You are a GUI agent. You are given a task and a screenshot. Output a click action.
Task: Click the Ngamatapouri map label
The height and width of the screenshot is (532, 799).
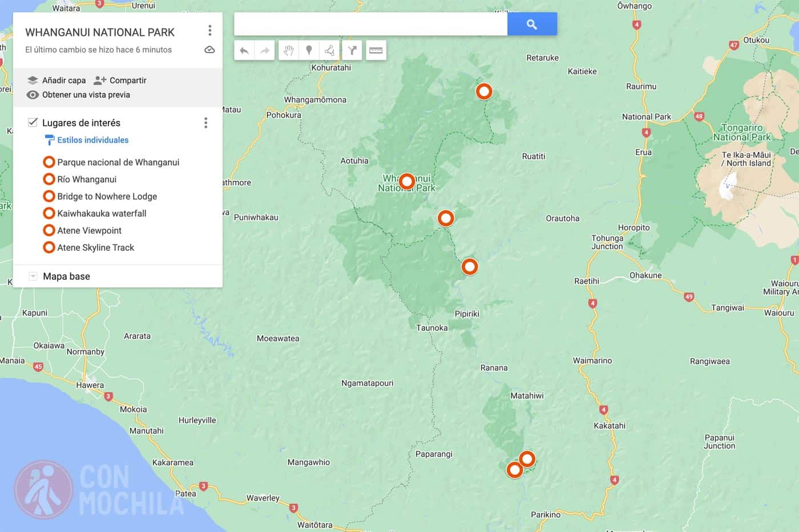368,383
